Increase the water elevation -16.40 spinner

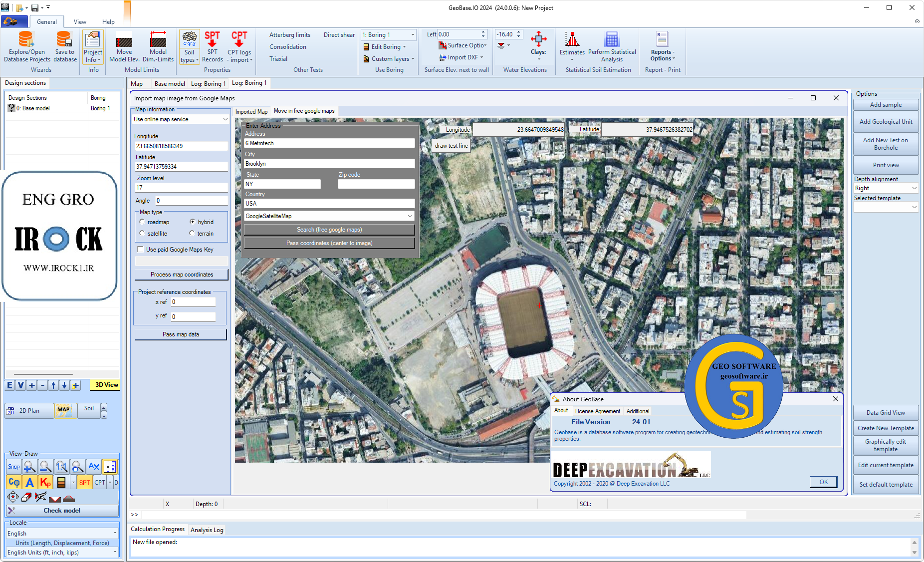[x=519, y=32]
